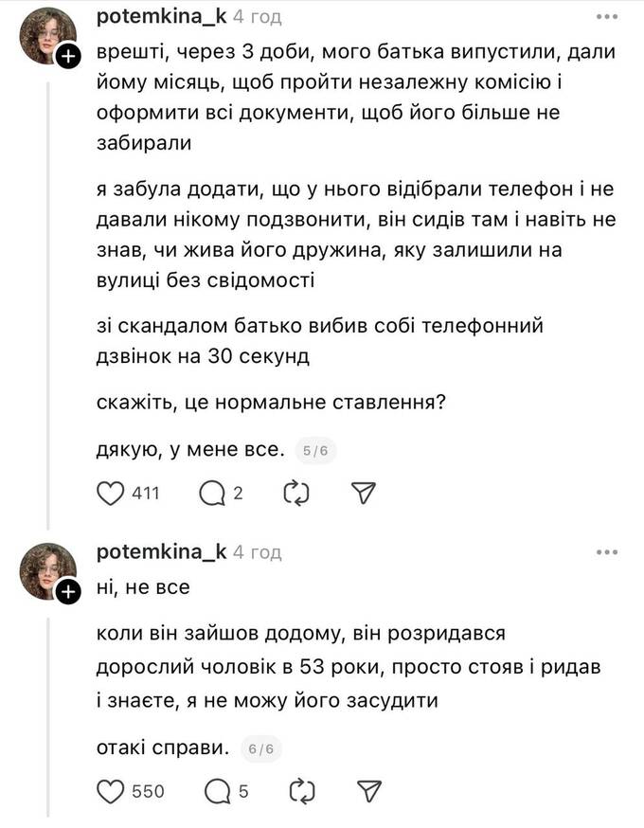
Task: Follow user via plus on second avatar
Action: pos(68,592)
